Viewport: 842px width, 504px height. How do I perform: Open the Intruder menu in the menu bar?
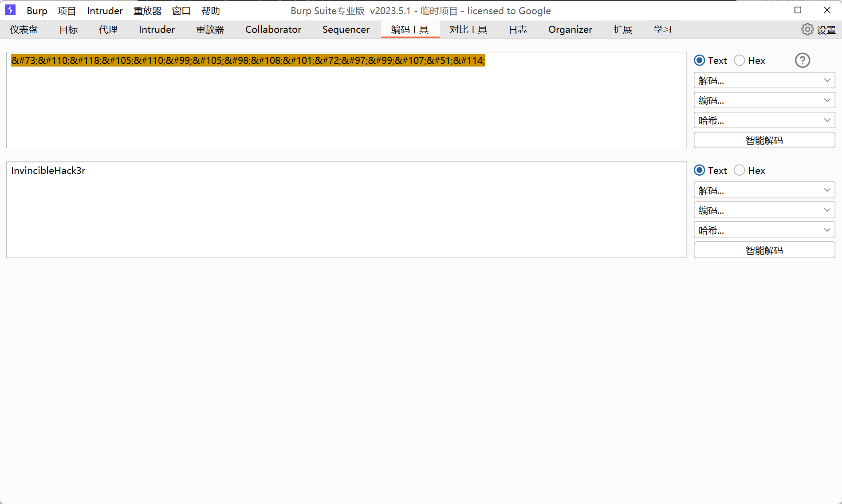[105, 11]
